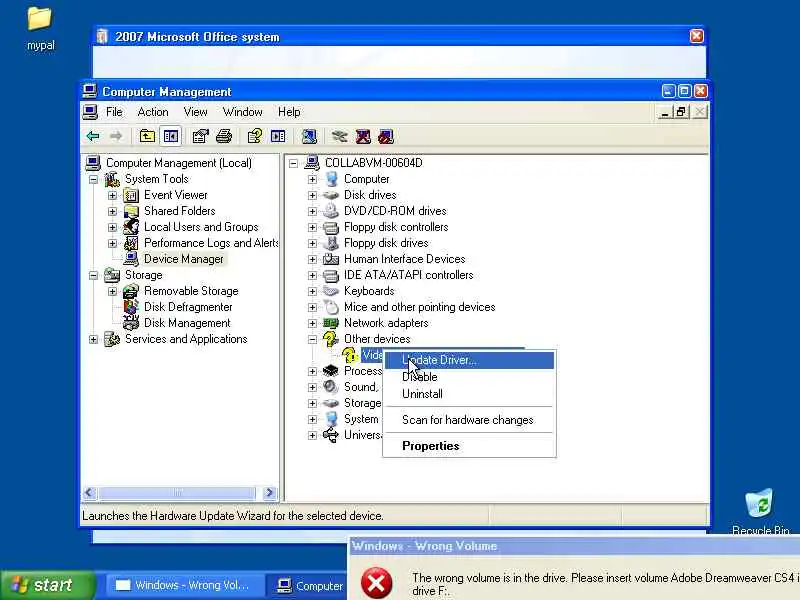Open the View menu
Screen dimensions: 800x600
(x=195, y=112)
